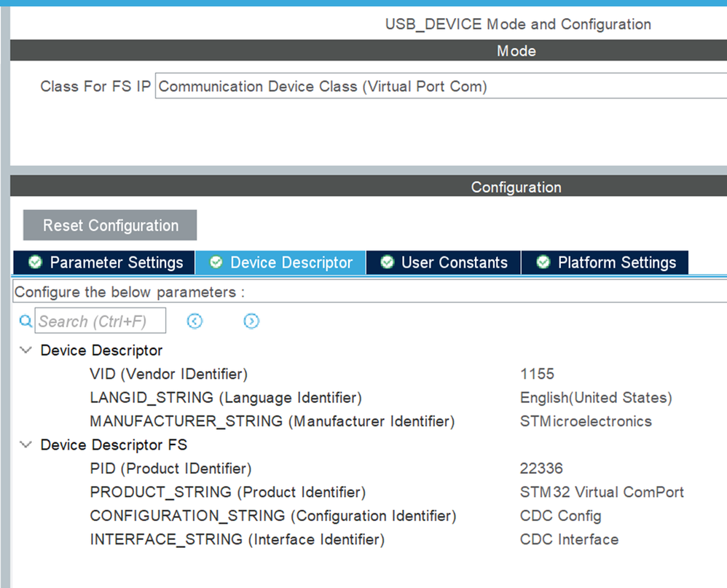Go to previous search result arrow

194,321
